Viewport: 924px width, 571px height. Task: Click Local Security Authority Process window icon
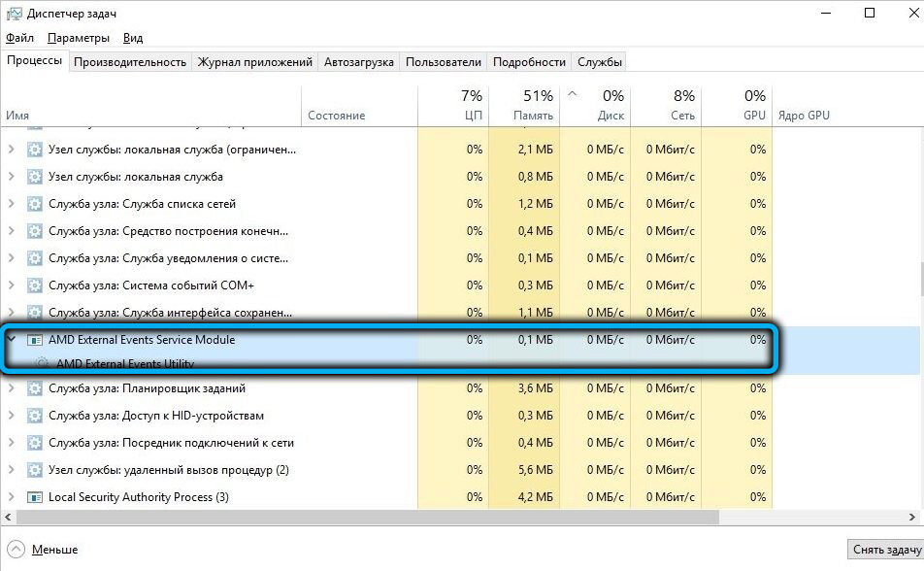tap(35, 497)
